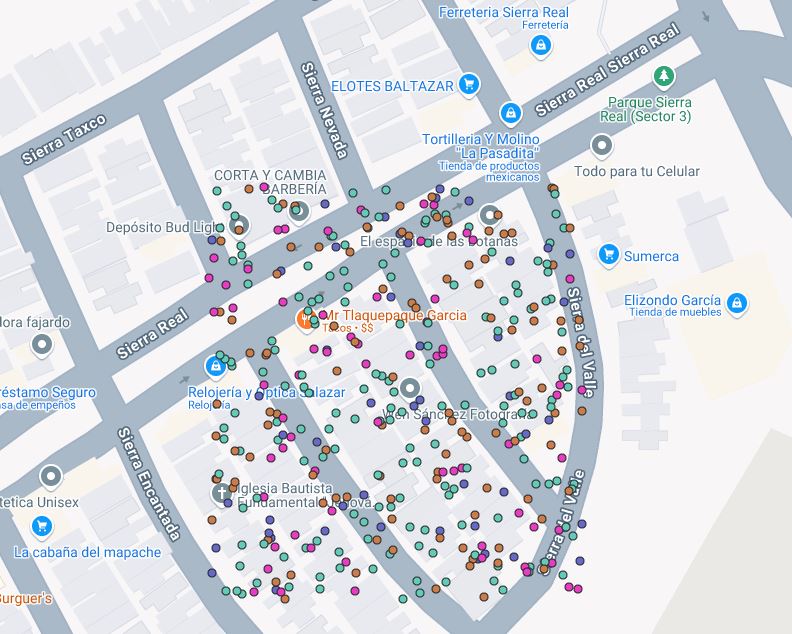The width and height of the screenshot is (792, 634).
Task: Open the Sumerca place label
Action: tap(651, 256)
